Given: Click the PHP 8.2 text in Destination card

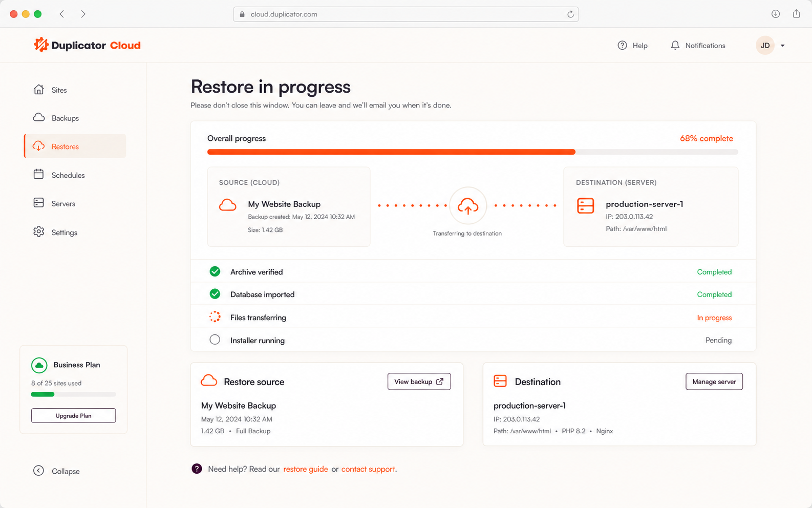Looking at the screenshot, I should [x=573, y=431].
